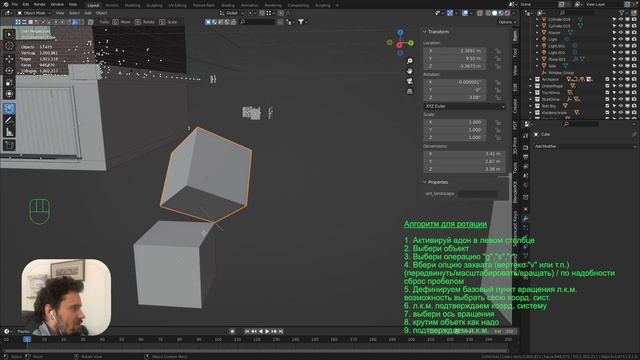Open the XYZ Euler rotation mode dropdown
640x360 pixels.
[x=464, y=106]
